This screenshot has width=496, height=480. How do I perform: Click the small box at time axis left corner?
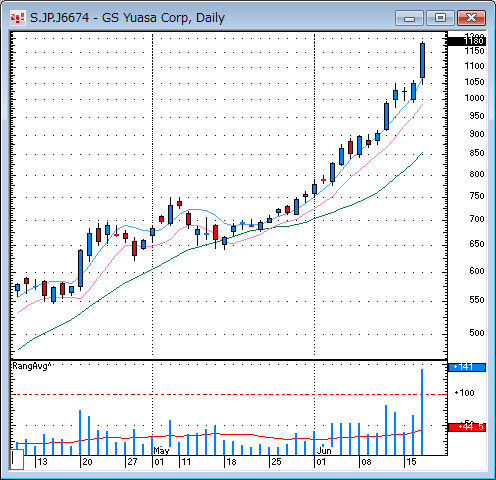click(x=17, y=459)
